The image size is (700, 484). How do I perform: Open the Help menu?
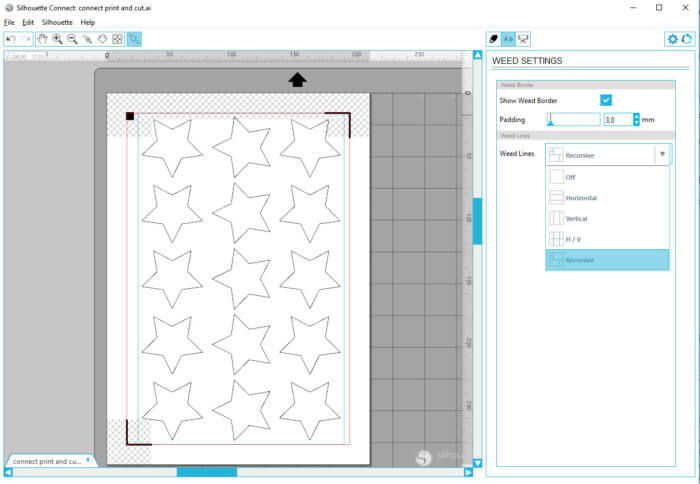88,22
